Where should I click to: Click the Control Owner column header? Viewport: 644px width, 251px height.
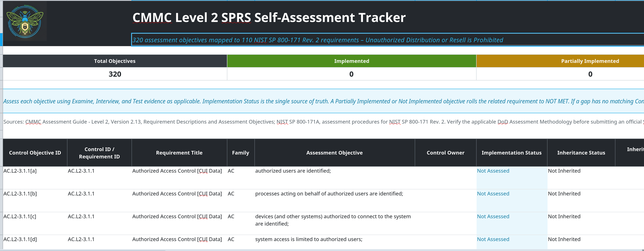click(x=446, y=153)
